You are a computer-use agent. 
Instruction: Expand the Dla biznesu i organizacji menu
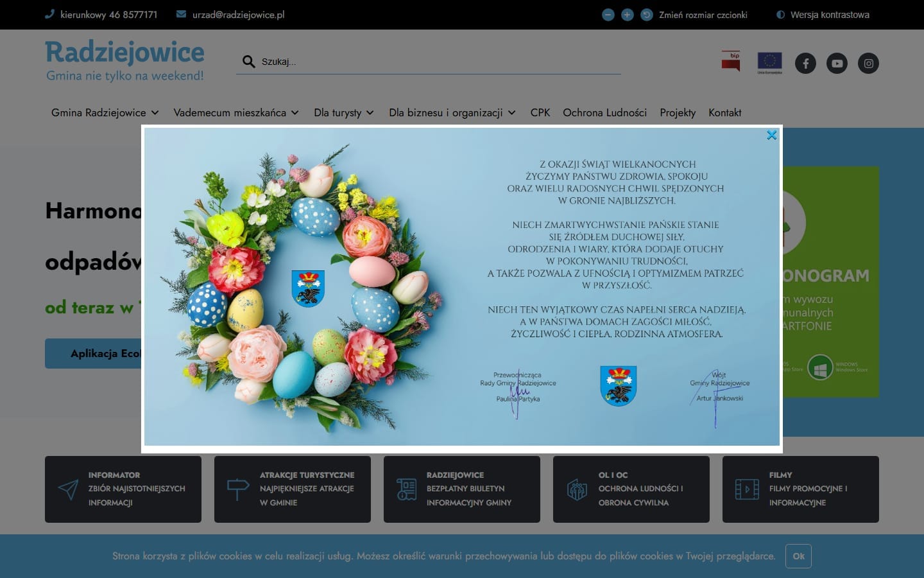(x=452, y=112)
